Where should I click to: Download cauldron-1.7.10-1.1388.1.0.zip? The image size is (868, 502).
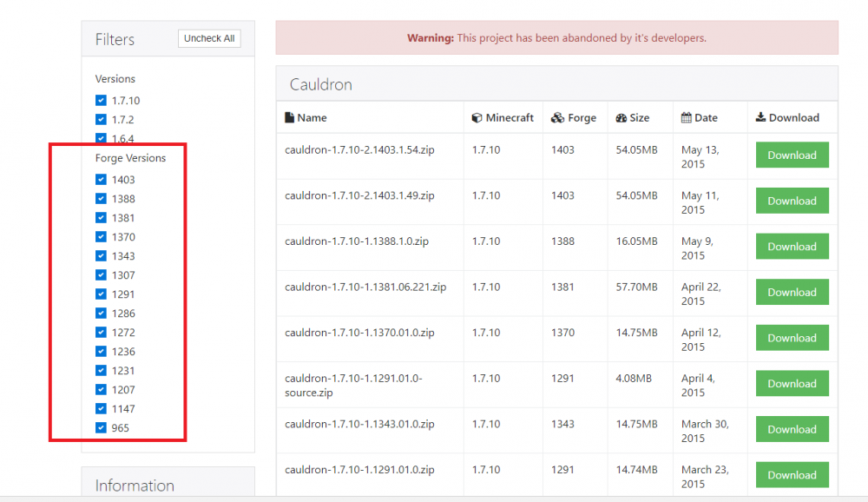point(792,247)
